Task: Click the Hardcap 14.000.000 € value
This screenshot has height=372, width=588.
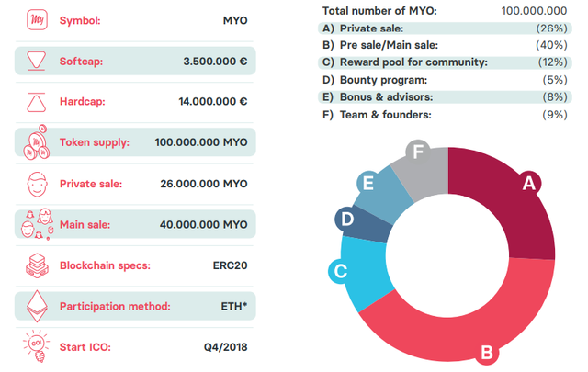Action: pos(212,102)
